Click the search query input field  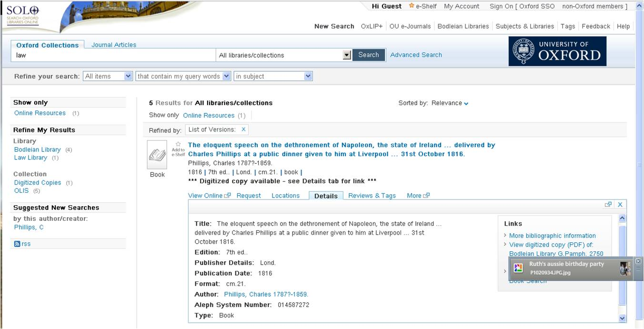click(x=114, y=55)
